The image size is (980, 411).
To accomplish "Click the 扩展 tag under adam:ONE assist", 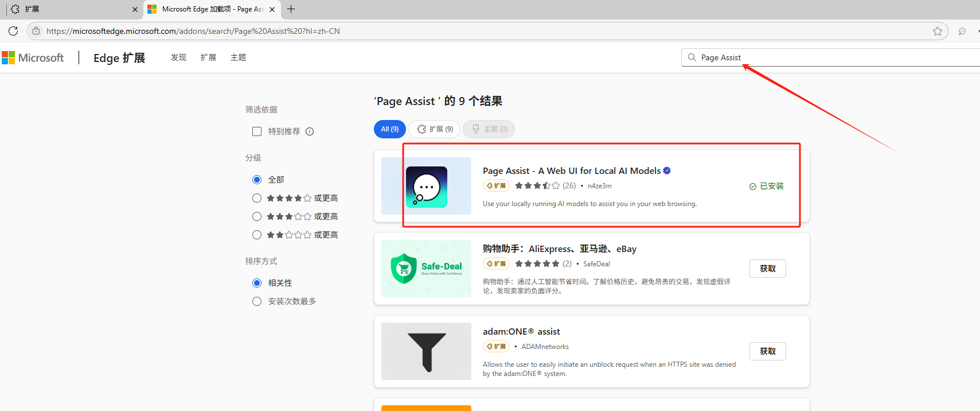I will point(497,346).
